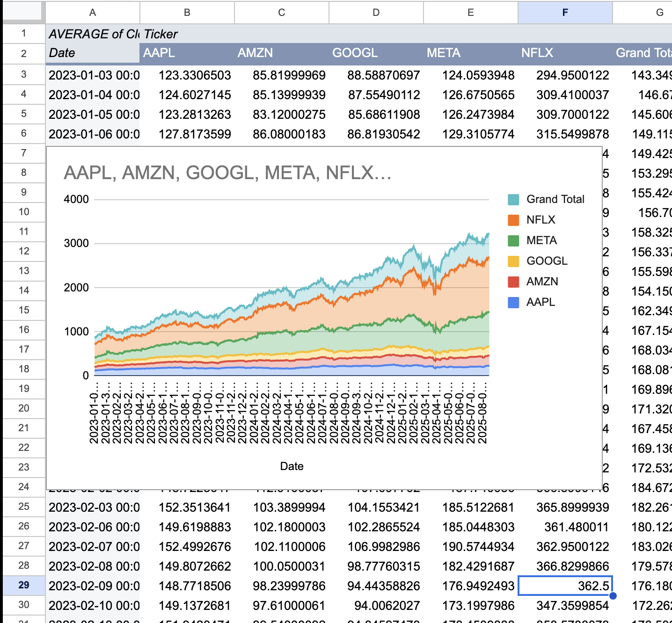672x623 pixels.
Task: Select column F header
Action: (x=564, y=13)
